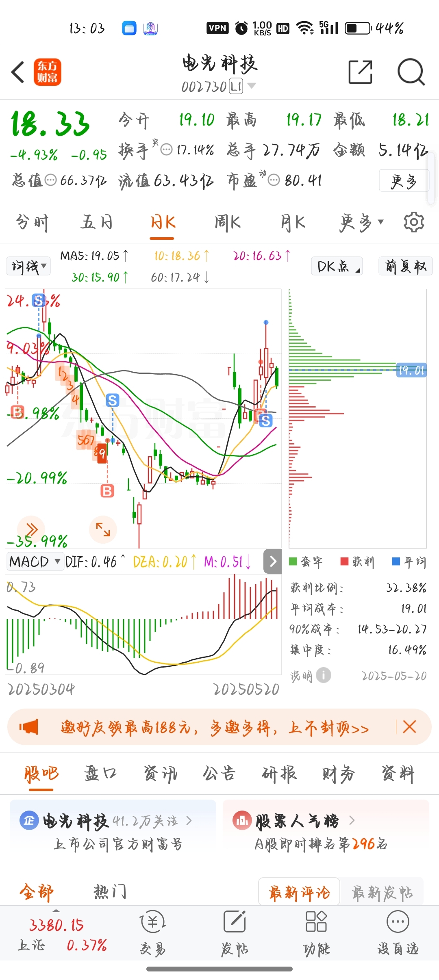The width and height of the screenshot is (439, 980).
Task: Tap the clipboard app notification icon
Action: (129, 28)
